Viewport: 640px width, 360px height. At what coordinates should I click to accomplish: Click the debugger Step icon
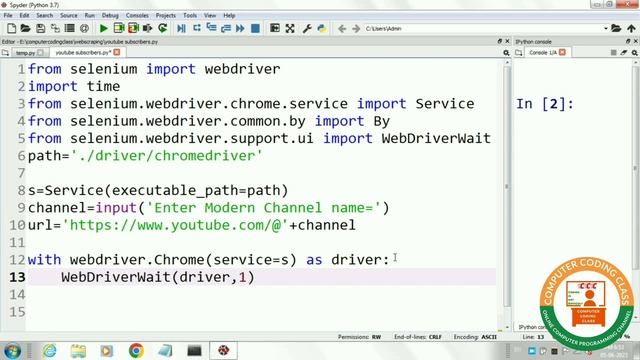(197, 28)
